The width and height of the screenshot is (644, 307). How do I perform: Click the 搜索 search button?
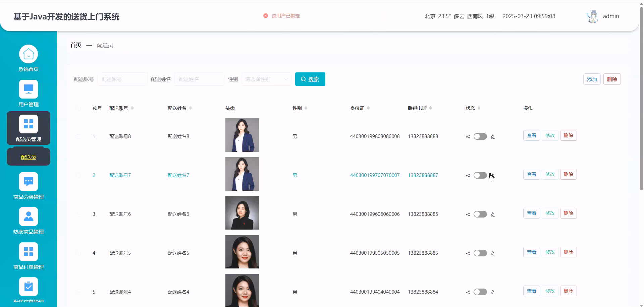310,79
